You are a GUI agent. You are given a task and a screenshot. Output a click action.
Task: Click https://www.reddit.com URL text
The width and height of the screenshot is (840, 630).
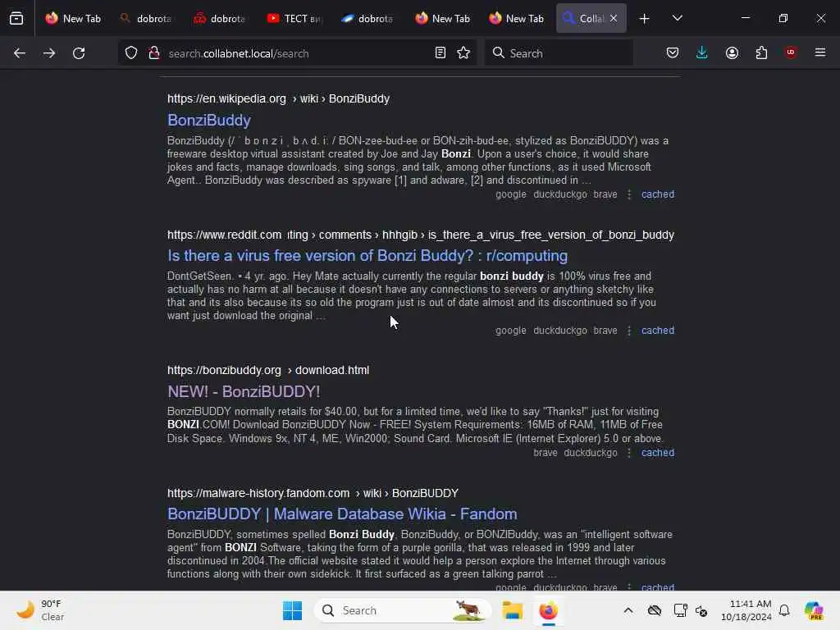225,235
